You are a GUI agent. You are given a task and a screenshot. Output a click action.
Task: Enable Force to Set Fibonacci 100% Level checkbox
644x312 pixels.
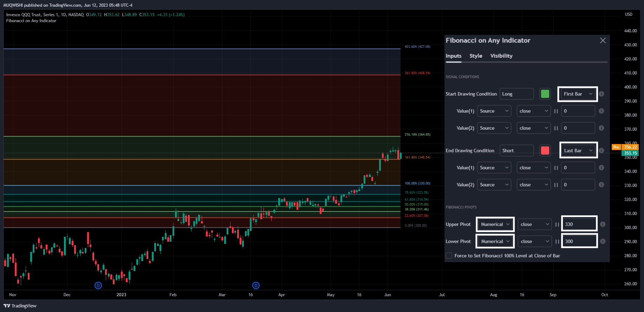point(449,256)
